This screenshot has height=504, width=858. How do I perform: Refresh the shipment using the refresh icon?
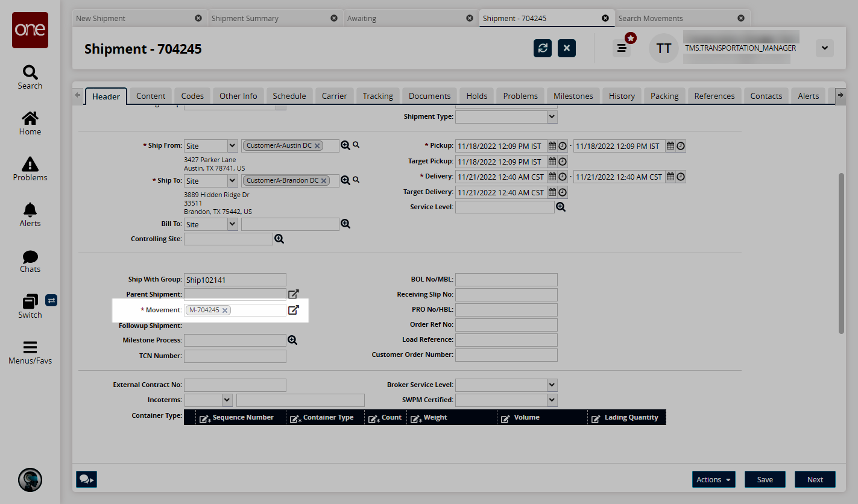point(543,48)
